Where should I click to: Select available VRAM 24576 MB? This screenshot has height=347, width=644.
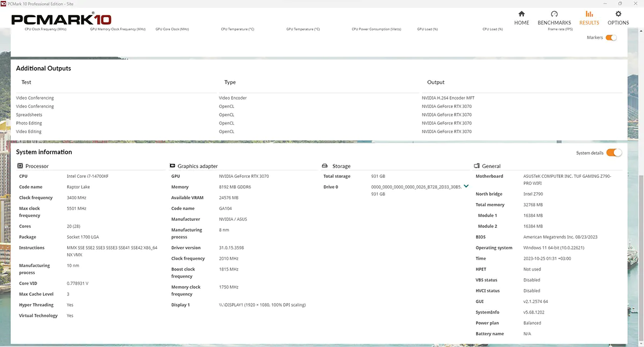point(229,198)
